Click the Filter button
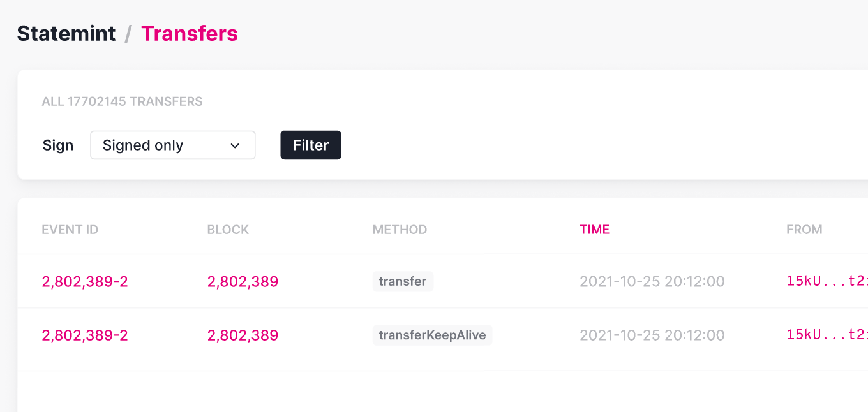868x412 pixels. [311, 145]
